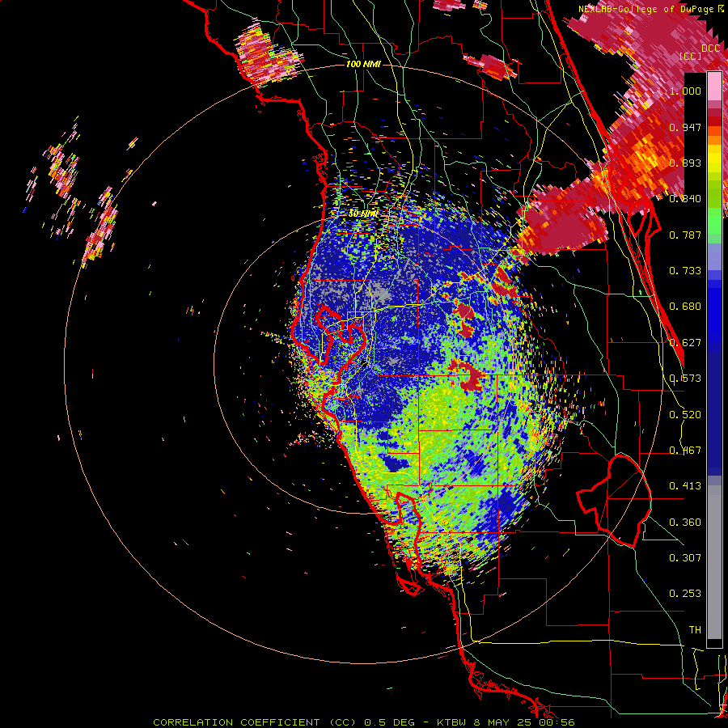Click the Lake Okeechobee outline on map
Screen dimensions: 728x728
point(614,501)
